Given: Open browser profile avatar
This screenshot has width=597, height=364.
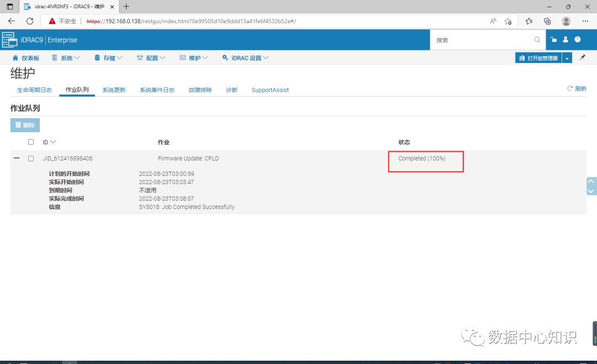Looking at the screenshot, I should coord(566,22).
